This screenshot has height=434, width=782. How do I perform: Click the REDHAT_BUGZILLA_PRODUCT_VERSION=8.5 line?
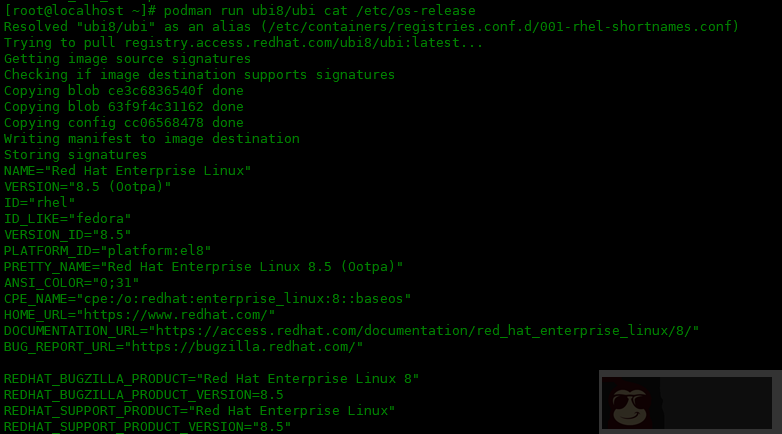click(143, 394)
